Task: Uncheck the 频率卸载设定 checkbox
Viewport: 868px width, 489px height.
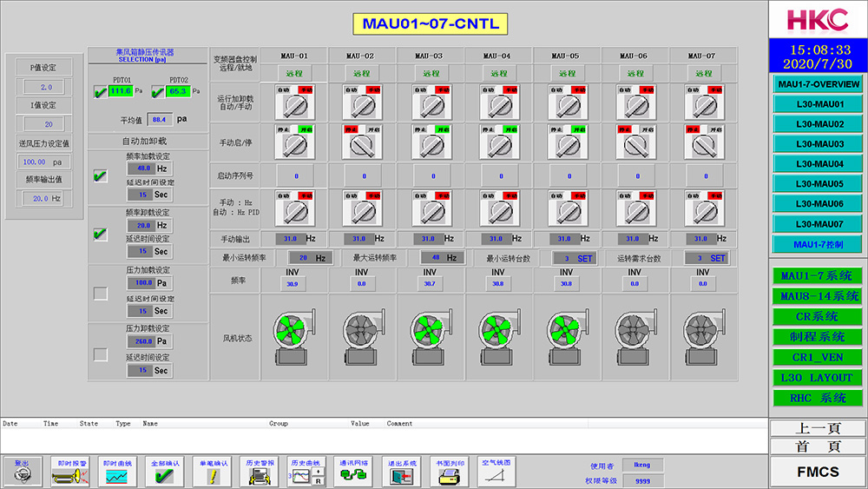Action: tap(101, 235)
